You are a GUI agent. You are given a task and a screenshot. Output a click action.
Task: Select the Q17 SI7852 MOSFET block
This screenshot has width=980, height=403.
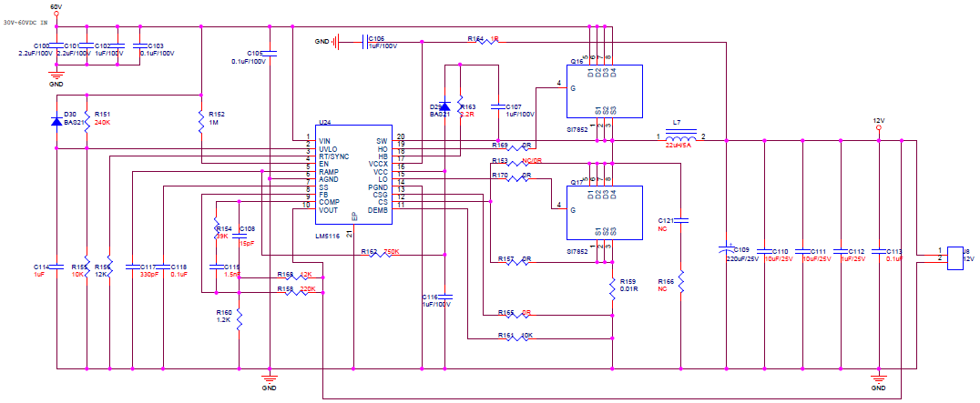605,212
